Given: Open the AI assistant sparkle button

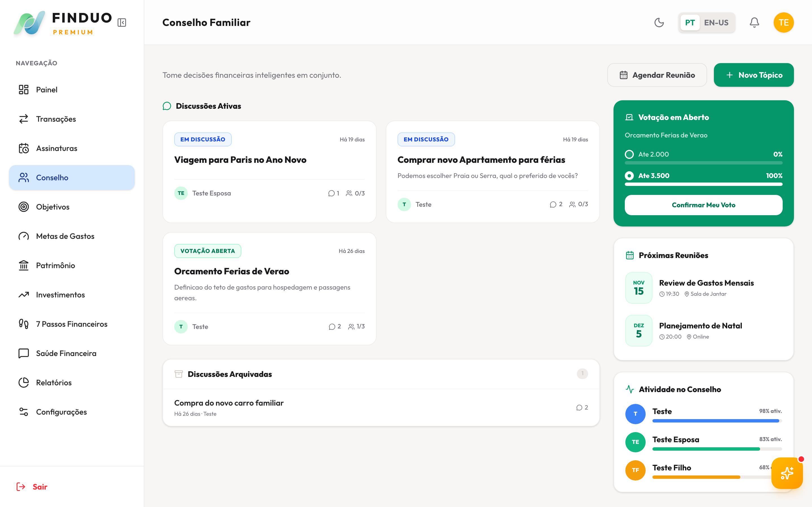Looking at the screenshot, I should click(787, 473).
